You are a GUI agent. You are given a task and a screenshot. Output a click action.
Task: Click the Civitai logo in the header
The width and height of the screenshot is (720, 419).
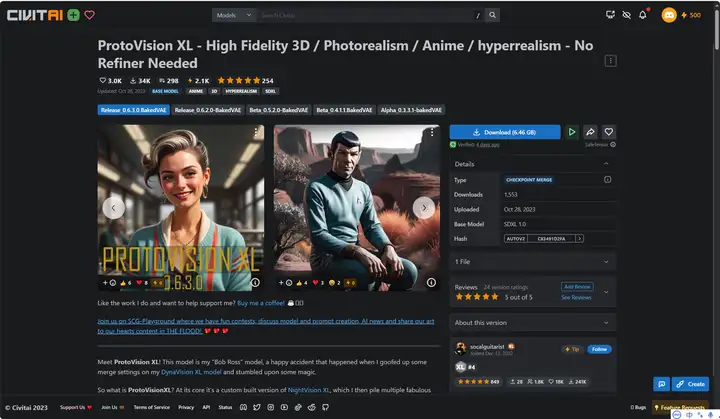(35, 15)
